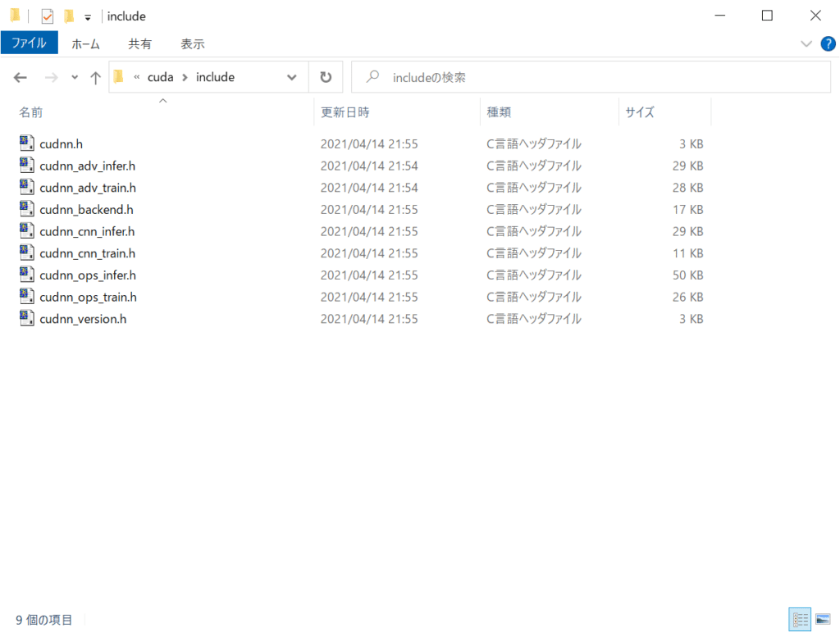Image resolution: width=840 pixels, height=632 pixels.
Task: Click the cudnn.h file icon
Action: [x=26, y=143]
